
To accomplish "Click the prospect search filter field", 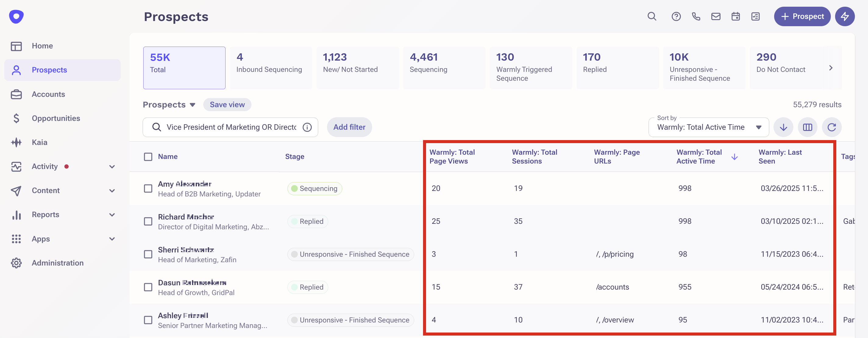I will (230, 127).
